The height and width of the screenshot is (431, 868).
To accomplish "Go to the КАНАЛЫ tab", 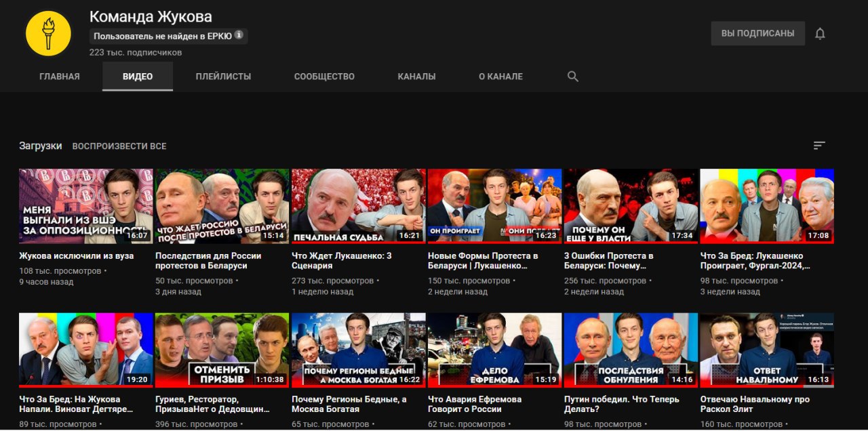I will (x=416, y=77).
